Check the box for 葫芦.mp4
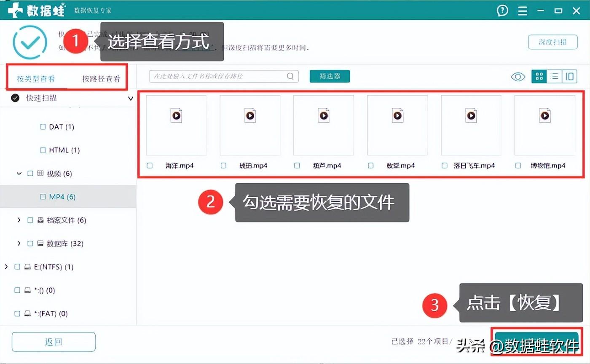The width and height of the screenshot is (590, 364). (297, 166)
